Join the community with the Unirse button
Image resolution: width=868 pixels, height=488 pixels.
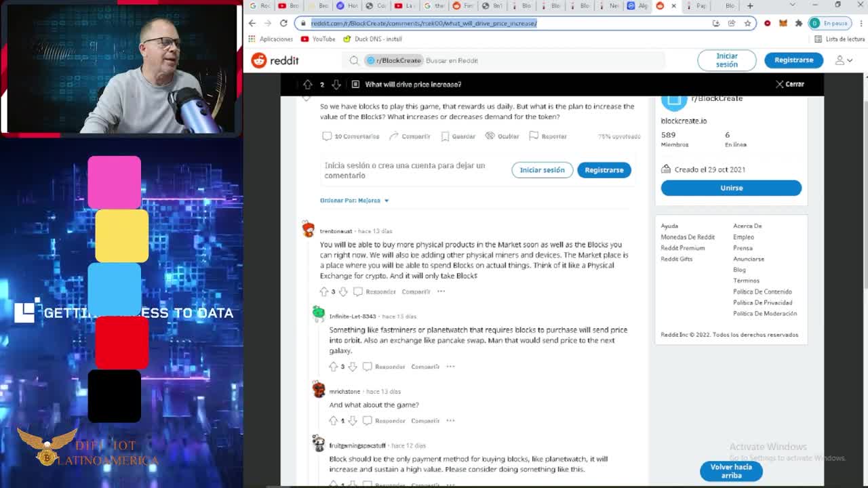(731, 188)
